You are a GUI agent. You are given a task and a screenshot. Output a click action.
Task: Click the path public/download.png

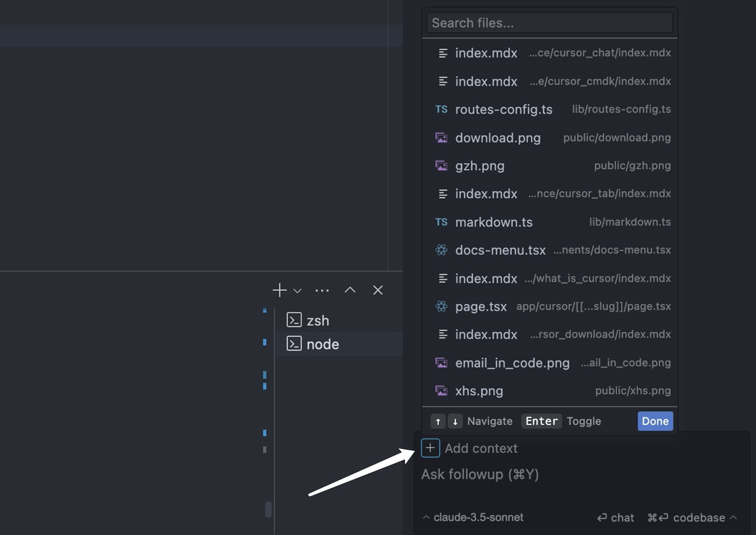click(x=617, y=138)
